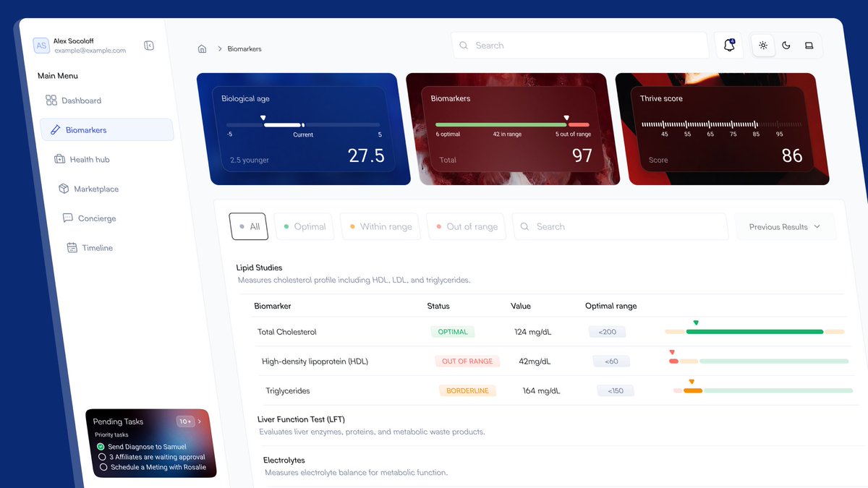Viewport: 868px width, 488px height.
Task: Open the Biological age card
Action: click(303, 129)
